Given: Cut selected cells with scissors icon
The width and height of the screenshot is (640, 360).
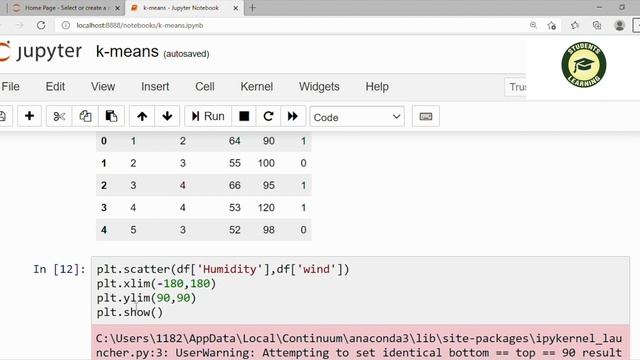Looking at the screenshot, I should tap(59, 116).
